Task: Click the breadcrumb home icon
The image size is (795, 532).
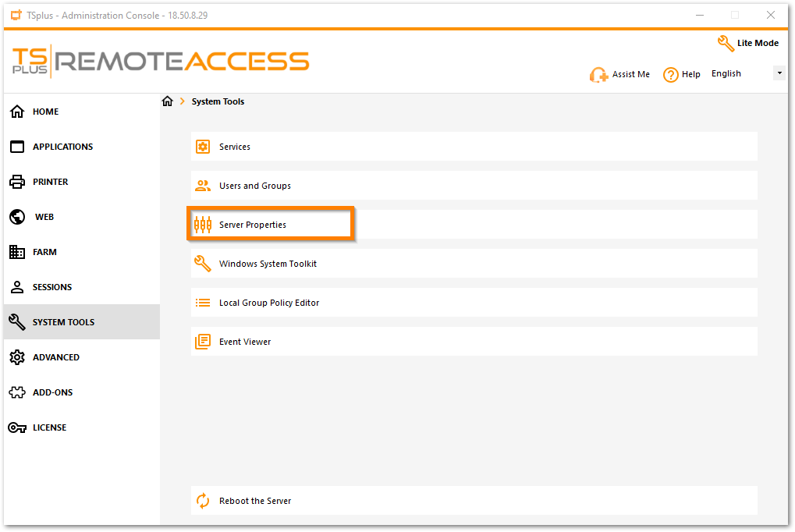Action: tap(167, 101)
